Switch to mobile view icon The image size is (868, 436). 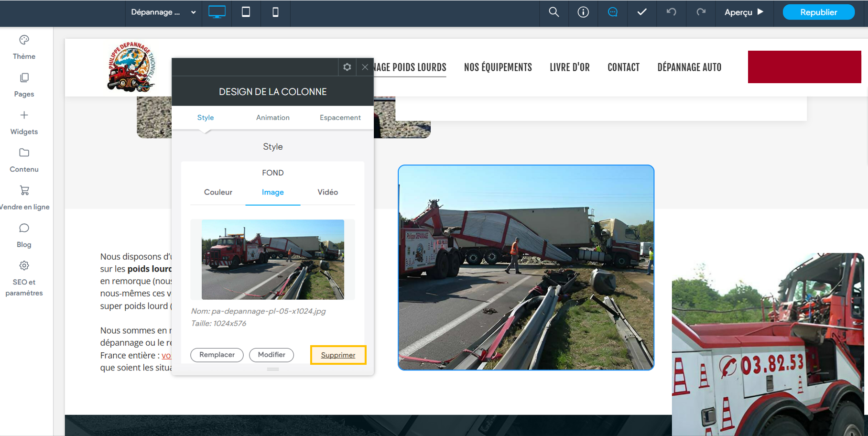(x=275, y=12)
